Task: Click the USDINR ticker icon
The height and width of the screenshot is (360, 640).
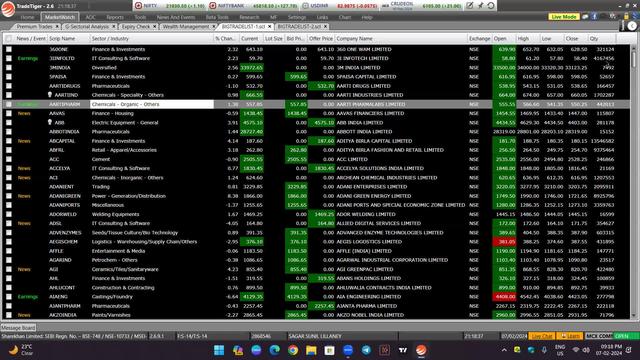Action: pyautogui.click(x=305, y=6)
